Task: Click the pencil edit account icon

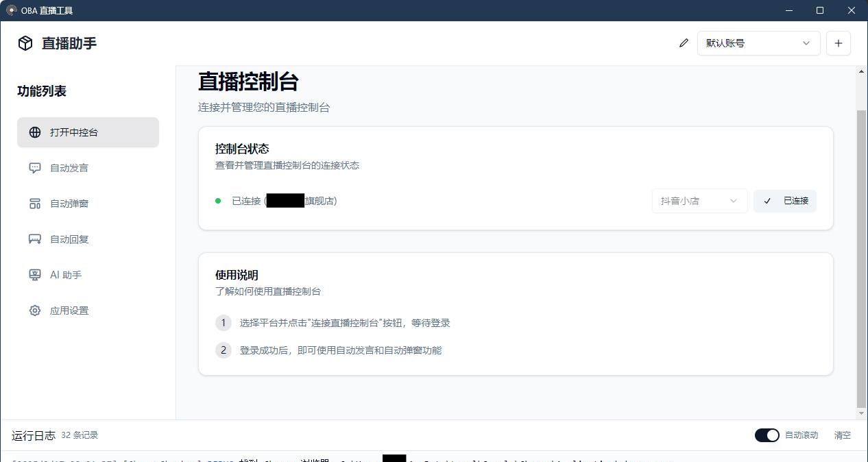Action: coord(684,42)
